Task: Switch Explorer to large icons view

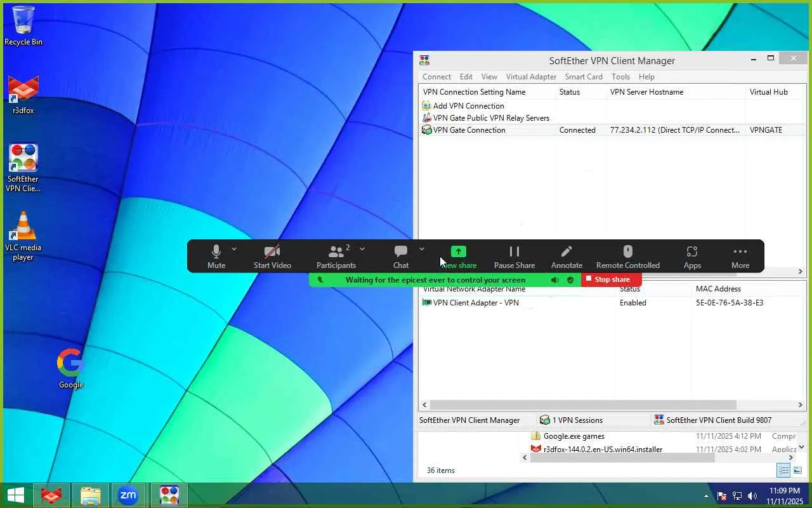Action: (797, 471)
